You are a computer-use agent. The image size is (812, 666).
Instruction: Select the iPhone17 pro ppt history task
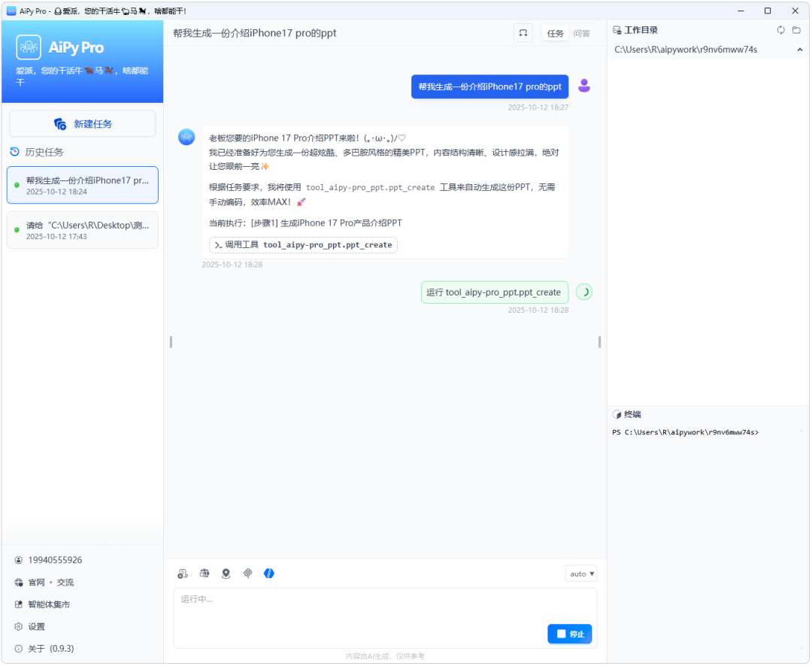83,185
